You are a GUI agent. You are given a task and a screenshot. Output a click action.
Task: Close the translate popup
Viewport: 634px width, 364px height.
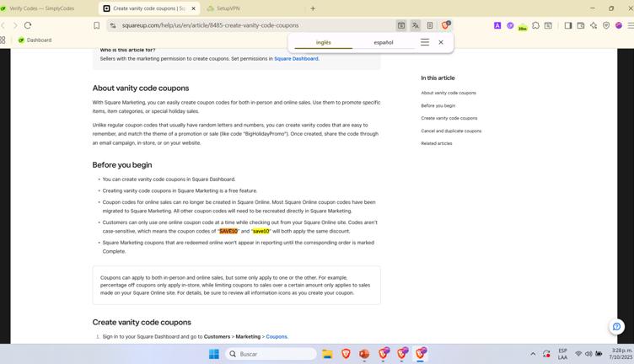click(x=441, y=42)
